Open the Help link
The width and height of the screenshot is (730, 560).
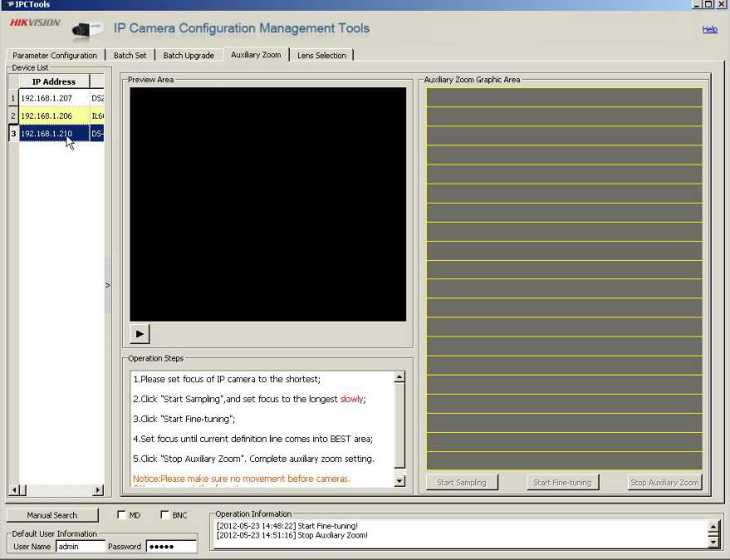(709, 29)
